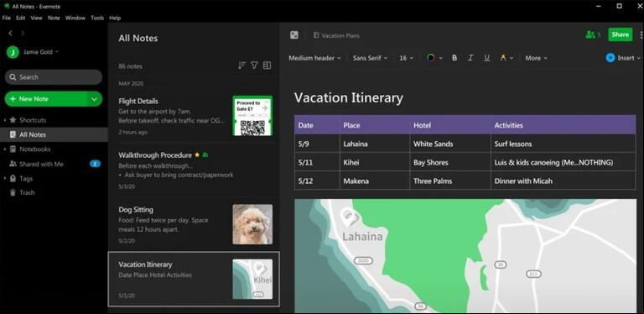Screen dimensions: 644x314
Task: Click the Vacation Itinerary map thumbnail
Action: pyautogui.click(x=252, y=279)
